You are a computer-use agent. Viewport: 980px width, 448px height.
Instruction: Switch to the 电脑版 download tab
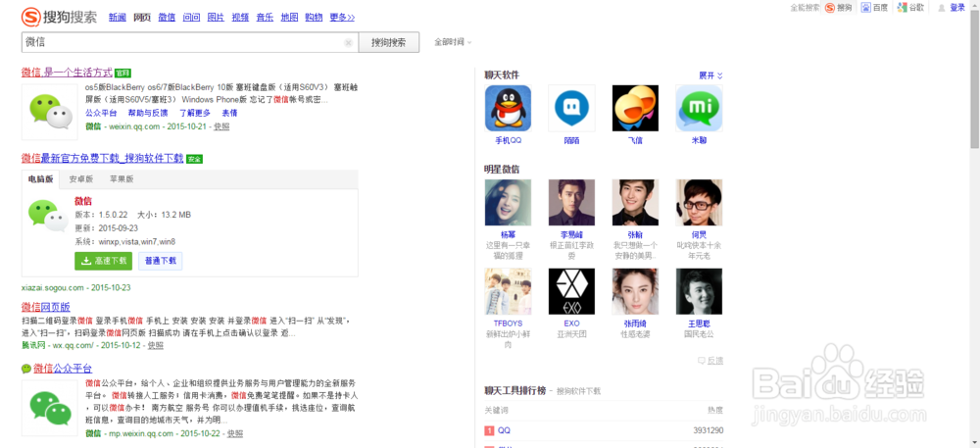(x=40, y=179)
